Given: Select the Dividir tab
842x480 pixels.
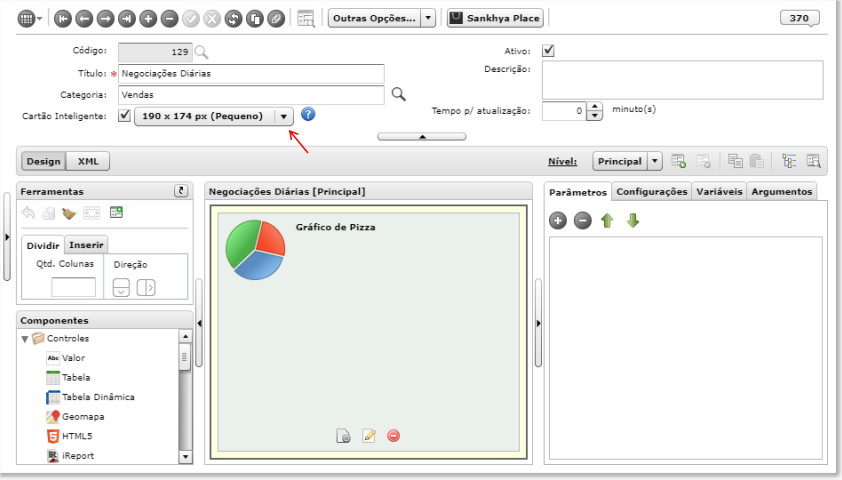Looking at the screenshot, I should pos(43,245).
